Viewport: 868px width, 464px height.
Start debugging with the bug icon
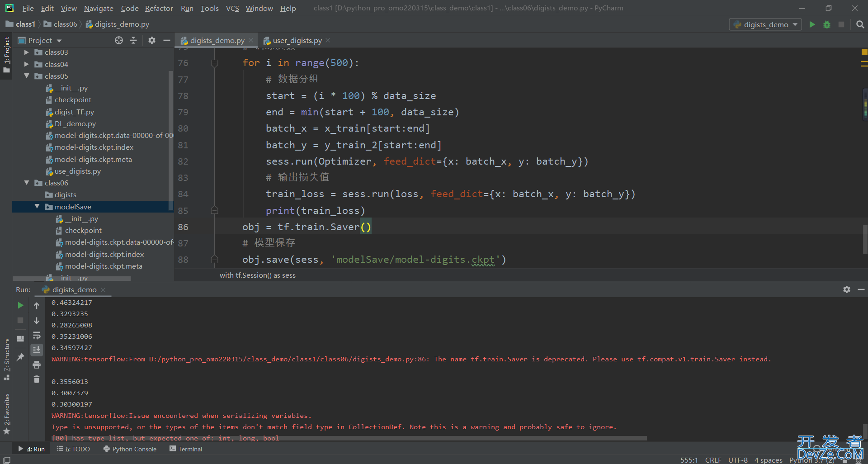tap(827, 24)
